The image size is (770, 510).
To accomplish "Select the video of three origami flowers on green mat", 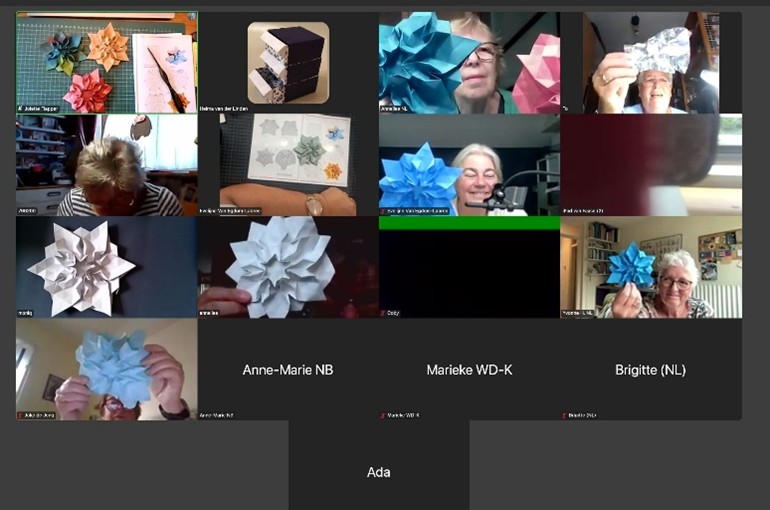I will pyautogui.click(x=107, y=62).
